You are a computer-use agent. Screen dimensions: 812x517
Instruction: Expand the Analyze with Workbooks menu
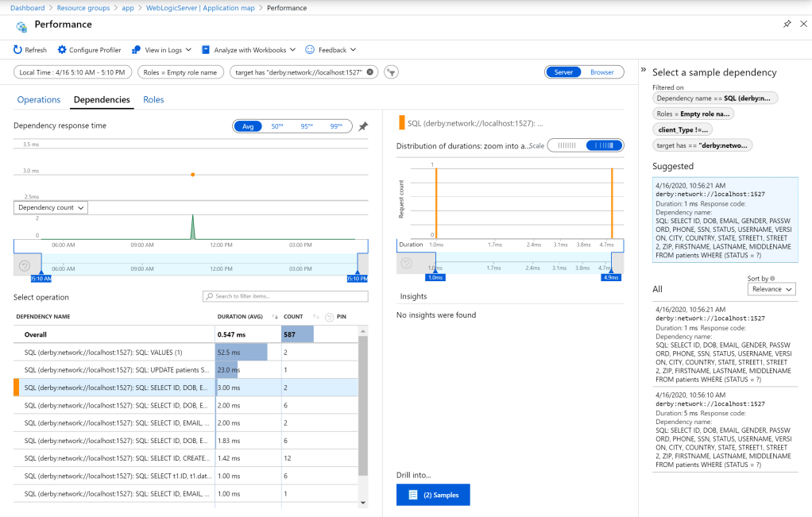[249, 50]
